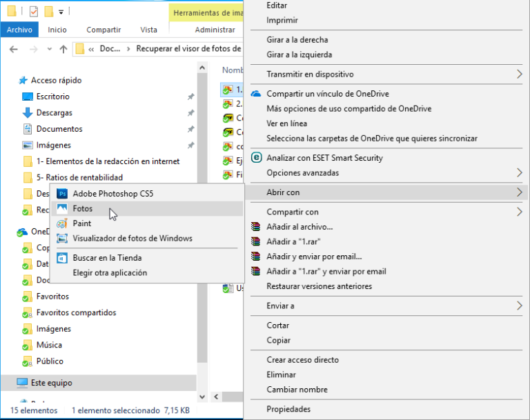Click the address bar path chevrons
This screenshot has width=530, height=420.
point(91,50)
